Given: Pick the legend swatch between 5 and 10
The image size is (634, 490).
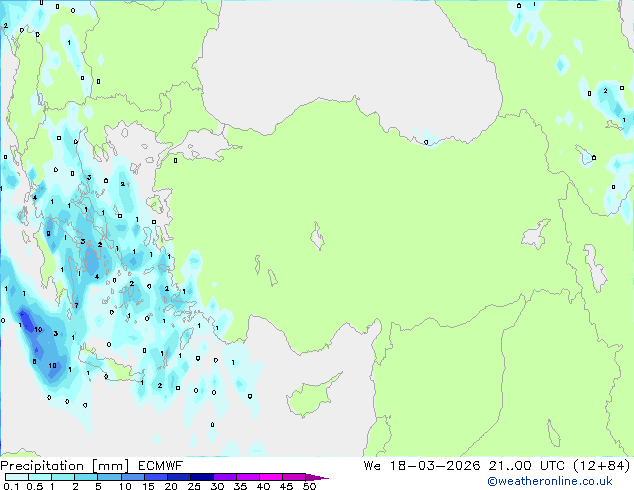Looking at the screenshot, I should tap(109, 477).
